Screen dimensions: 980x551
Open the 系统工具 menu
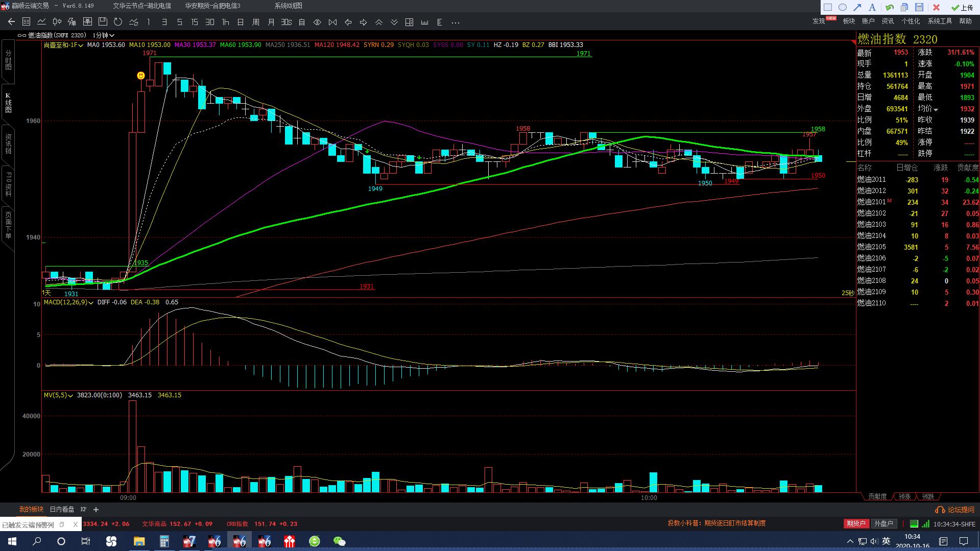940,21
